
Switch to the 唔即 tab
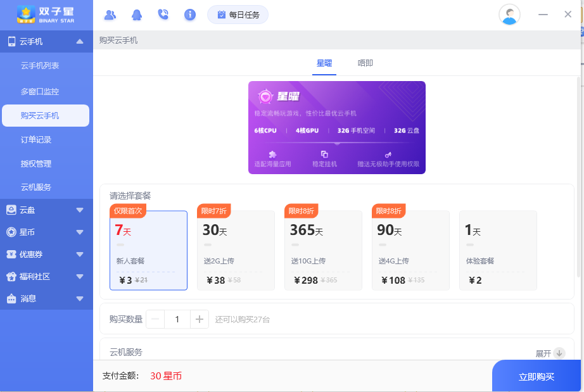coord(365,63)
